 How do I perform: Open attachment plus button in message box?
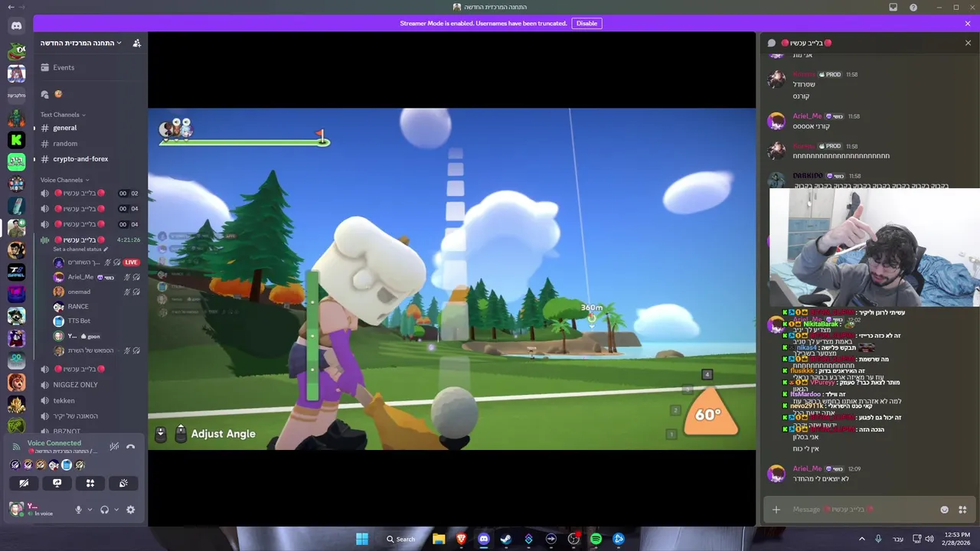point(776,510)
